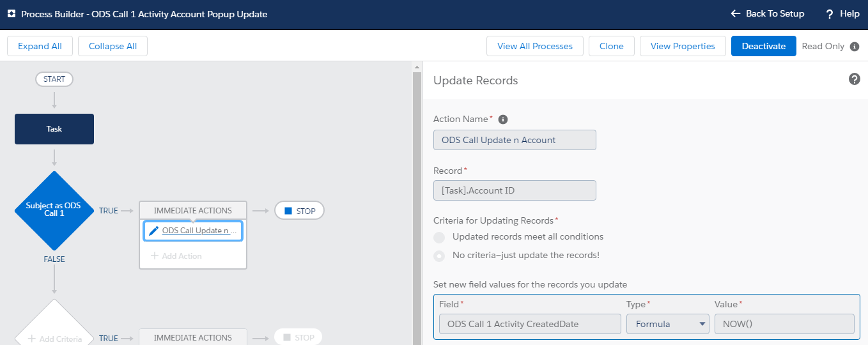Collapse All process nodes
Image resolution: width=868 pixels, height=345 pixels.
click(x=112, y=46)
